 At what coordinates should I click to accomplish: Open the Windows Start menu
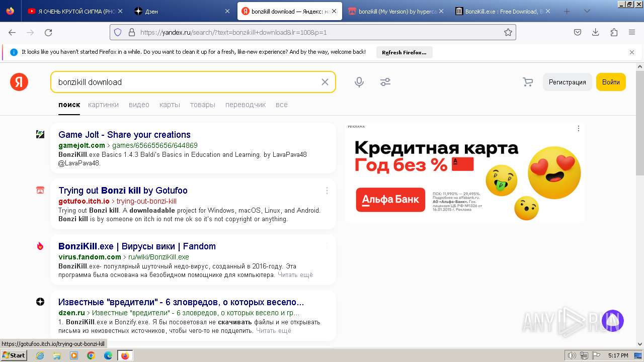[x=14, y=355]
